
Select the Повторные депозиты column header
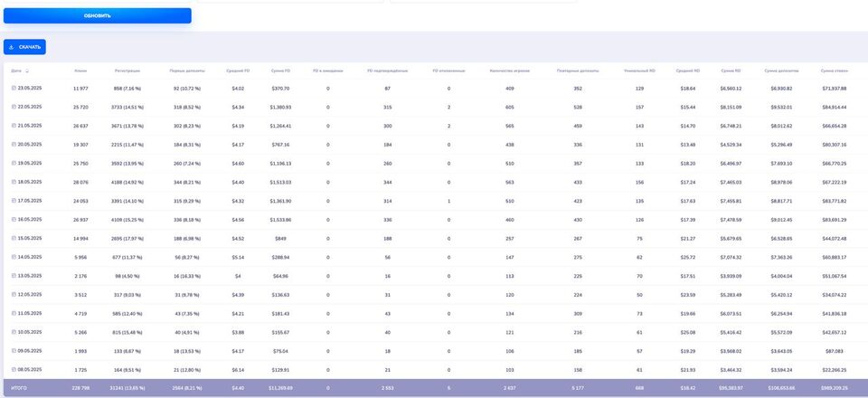[577, 71]
